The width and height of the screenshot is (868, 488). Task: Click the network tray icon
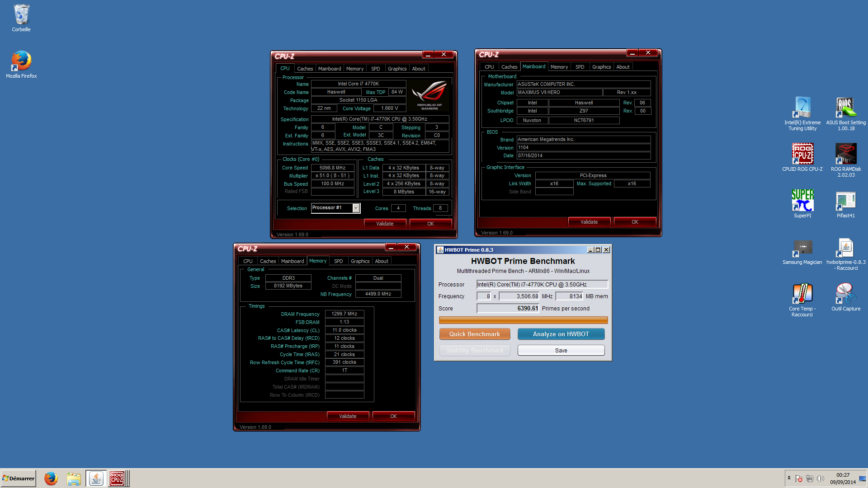[x=810, y=479]
